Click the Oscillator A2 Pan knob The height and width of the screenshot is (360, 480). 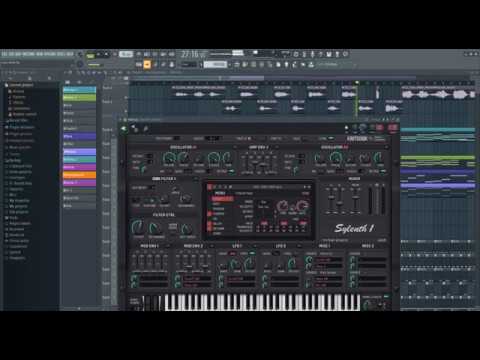pyautogui.click(x=379, y=158)
